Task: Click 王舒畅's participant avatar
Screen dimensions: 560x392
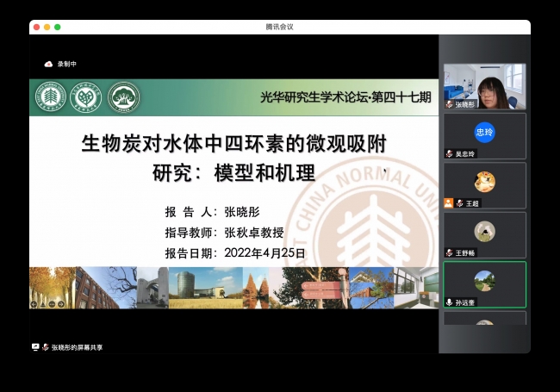Action: pyautogui.click(x=484, y=230)
